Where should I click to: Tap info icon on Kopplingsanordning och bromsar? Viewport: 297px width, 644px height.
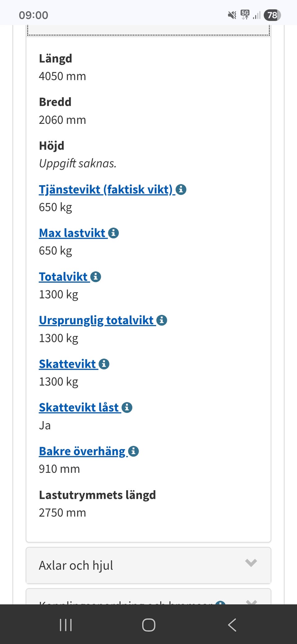(x=220, y=603)
